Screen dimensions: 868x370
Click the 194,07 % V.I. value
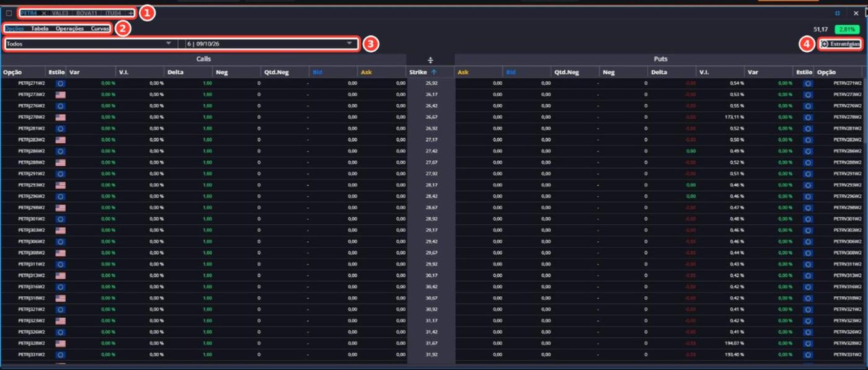pyautogui.click(x=733, y=343)
